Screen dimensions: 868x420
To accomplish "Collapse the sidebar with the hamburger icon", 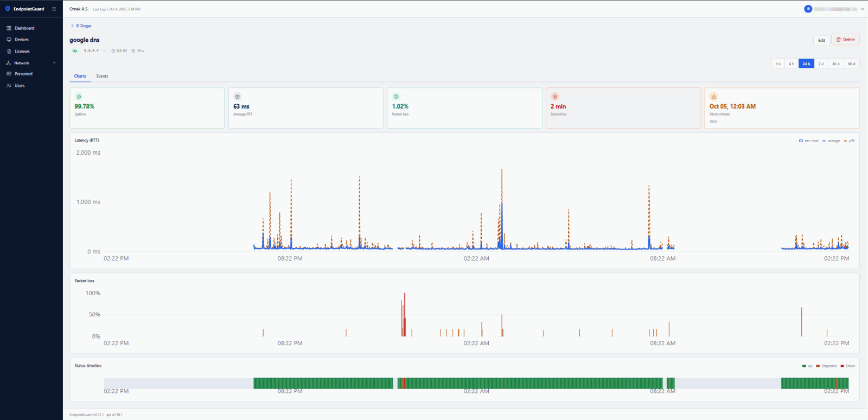I will click(x=54, y=9).
